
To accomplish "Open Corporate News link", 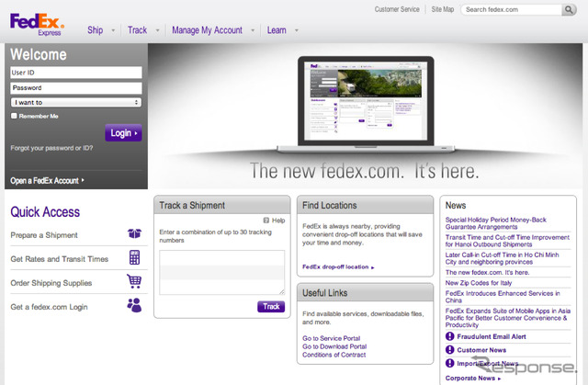I will [473, 379].
